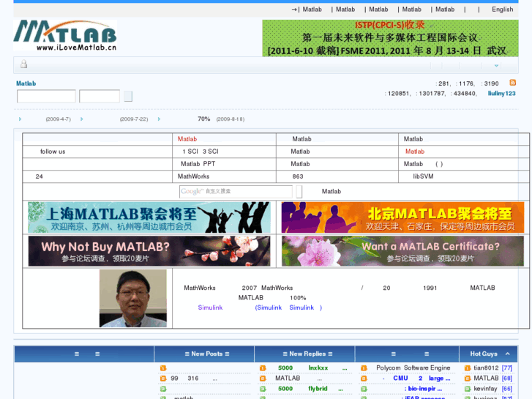This screenshot has width=532, height=399.
Task: Click arrow bullet before 70% announcement
Action: click(x=159, y=119)
